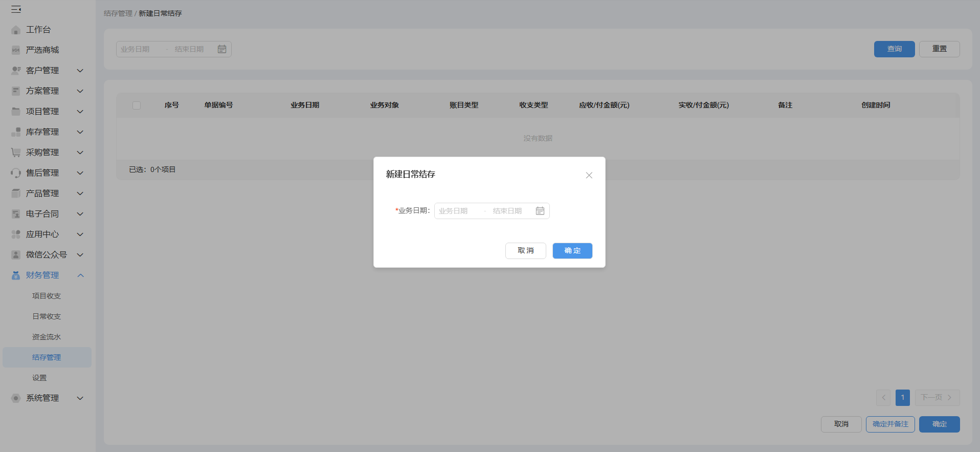Click page number 1 in pagination

903,398
